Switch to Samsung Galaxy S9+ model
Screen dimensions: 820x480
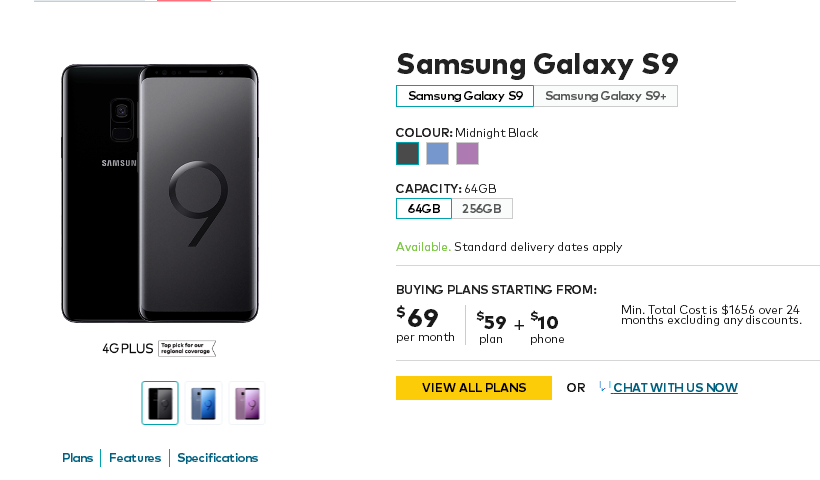(x=606, y=96)
